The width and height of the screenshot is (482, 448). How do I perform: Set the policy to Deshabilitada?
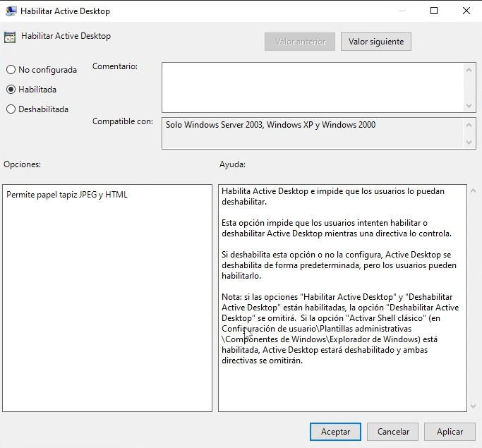pyautogui.click(x=11, y=109)
